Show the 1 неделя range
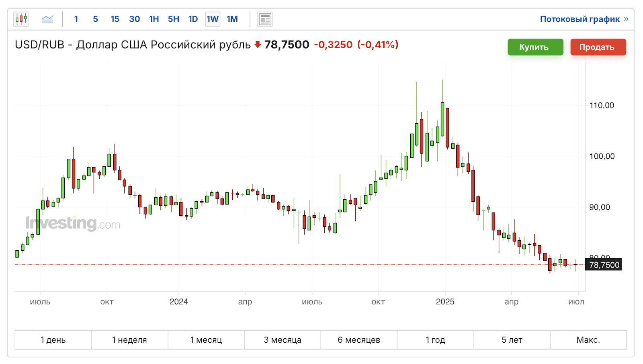Image resolution: width=643 pixels, height=364 pixels. point(129,340)
